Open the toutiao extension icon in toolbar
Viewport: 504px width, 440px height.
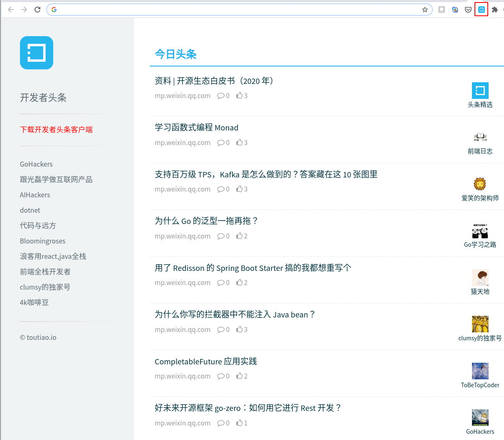[x=482, y=10]
